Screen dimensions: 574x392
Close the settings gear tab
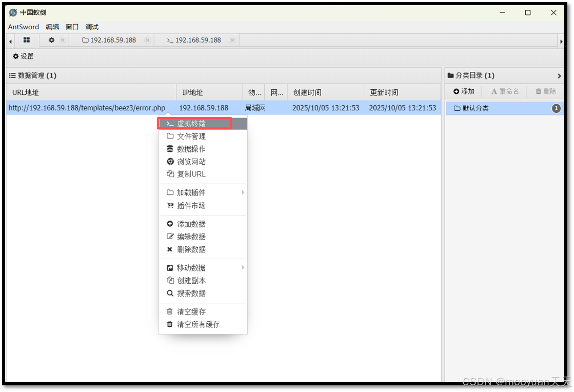tap(63, 40)
